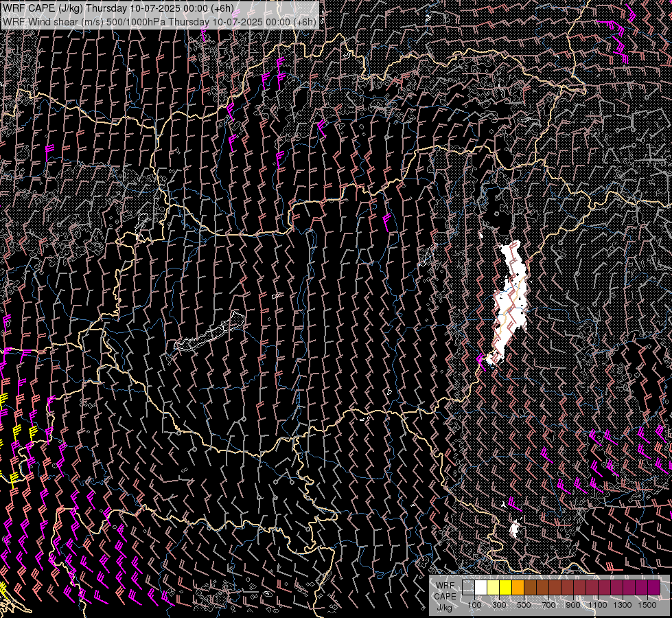Click the legend value 1300
The width and height of the screenshot is (672, 618).
623,605
